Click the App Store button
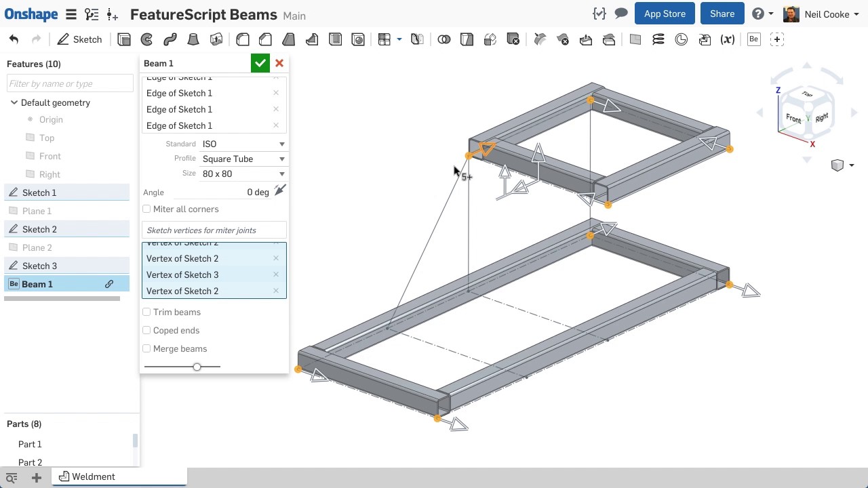The height and width of the screenshot is (488, 868). tap(664, 14)
